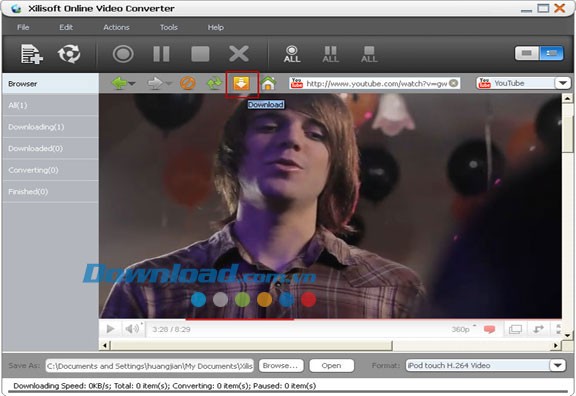The height and width of the screenshot is (396, 576).
Task: Clear the URL with the X button
Action: pyautogui.click(x=454, y=83)
